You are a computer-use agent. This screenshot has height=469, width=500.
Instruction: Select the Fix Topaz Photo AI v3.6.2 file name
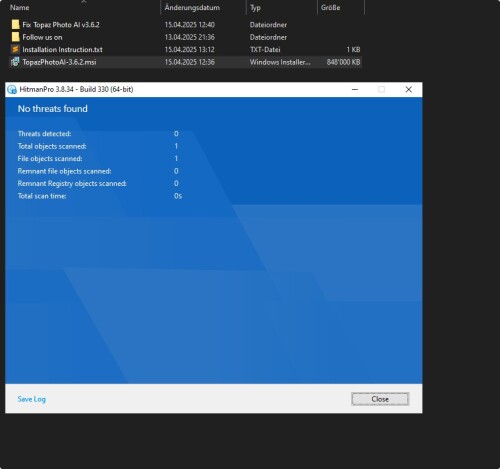61,25
